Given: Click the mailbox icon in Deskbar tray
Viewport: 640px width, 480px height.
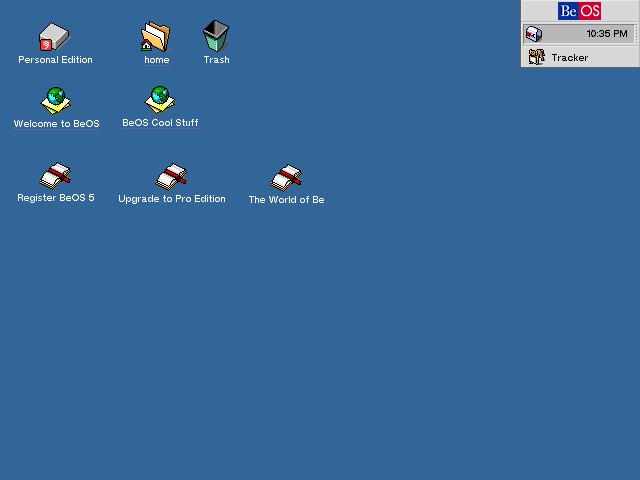Looking at the screenshot, I should pos(533,34).
